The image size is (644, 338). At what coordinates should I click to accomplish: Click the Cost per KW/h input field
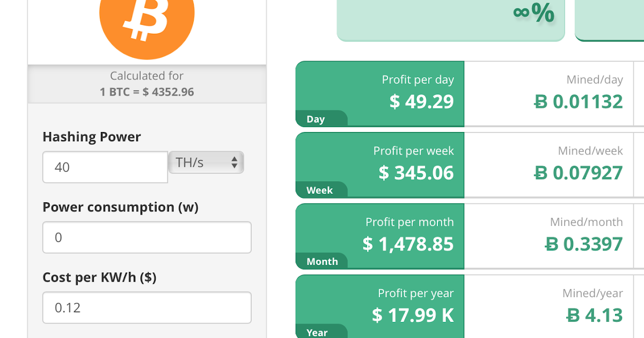(x=147, y=307)
